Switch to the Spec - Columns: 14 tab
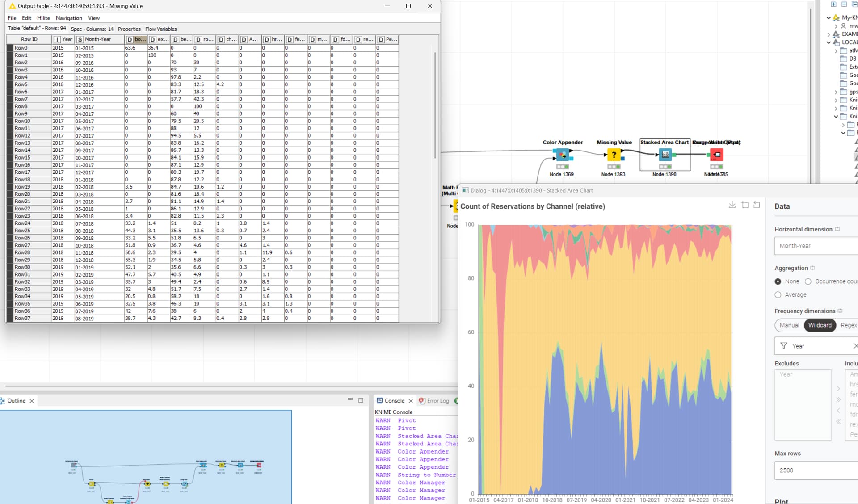This screenshot has height=504, width=858. click(92, 29)
